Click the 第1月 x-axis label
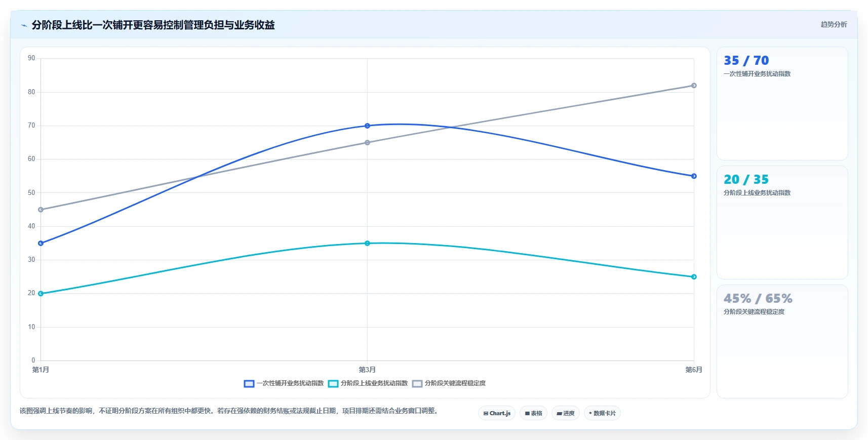 [41, 370]
